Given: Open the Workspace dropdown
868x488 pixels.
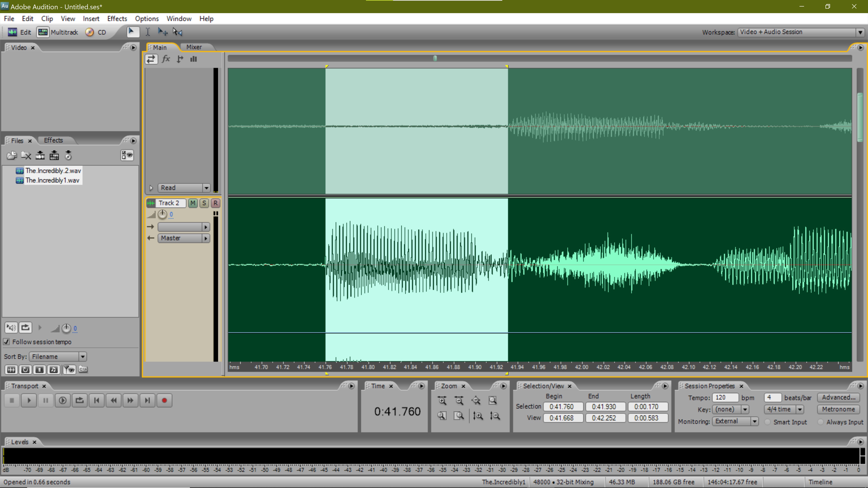Looking at the screenshot, I should click(860, 32).
